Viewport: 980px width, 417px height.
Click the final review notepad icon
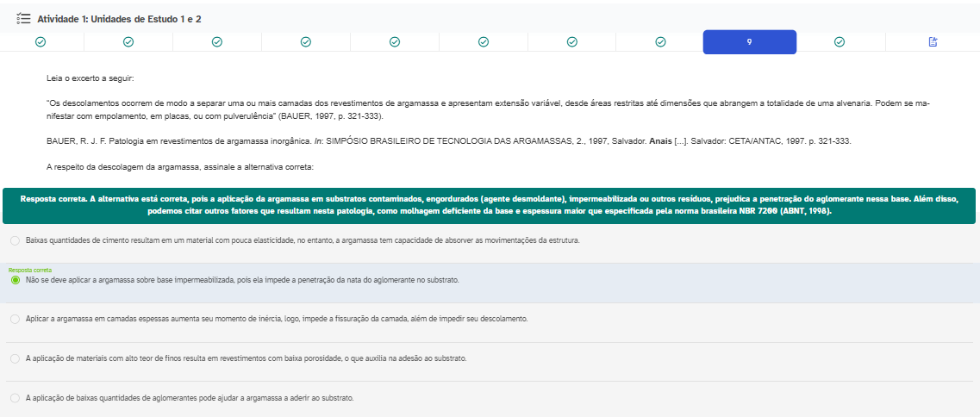pyautogui.click(x=933, y=41)
